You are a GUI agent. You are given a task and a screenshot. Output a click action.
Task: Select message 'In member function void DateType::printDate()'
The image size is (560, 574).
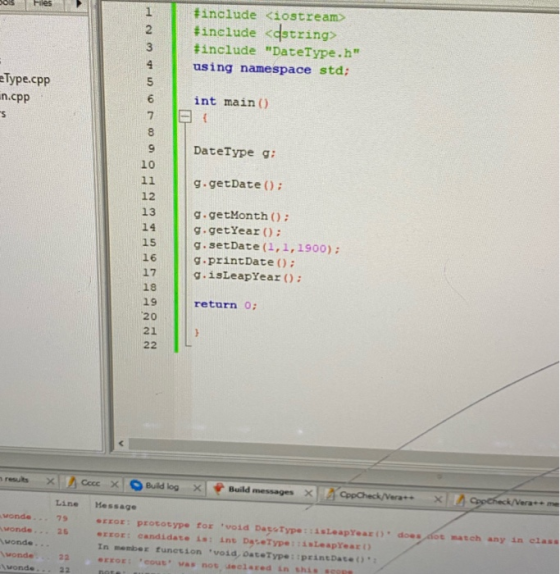click(237, 553)
